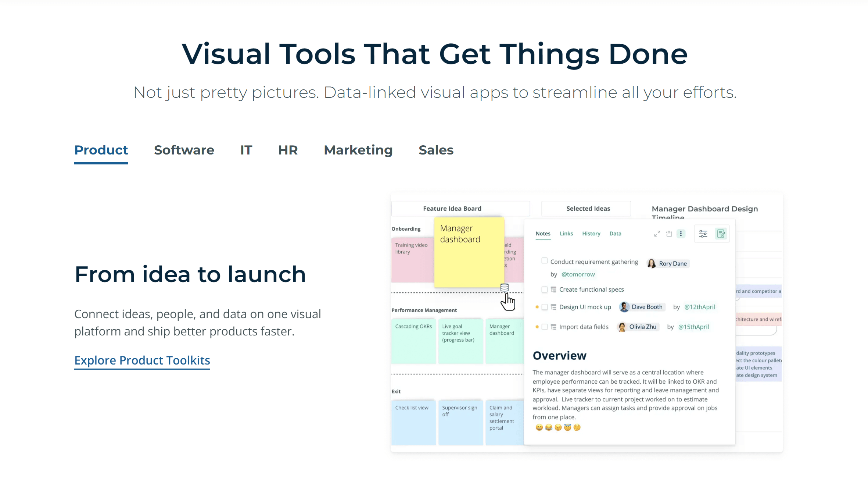Open the sliders settings icon
Screen dimensions: 868x480
click(703, 234)
